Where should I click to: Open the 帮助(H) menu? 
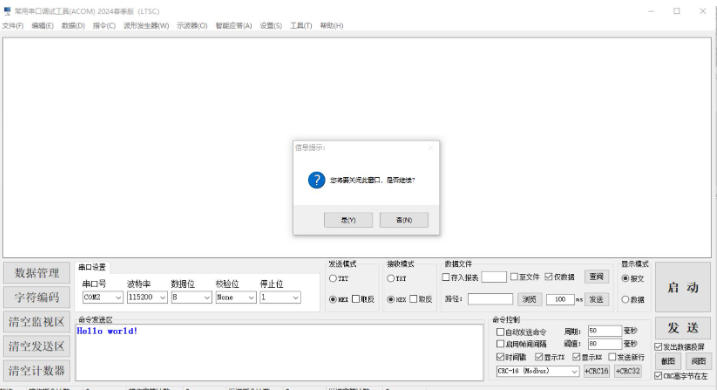[332, 26]
